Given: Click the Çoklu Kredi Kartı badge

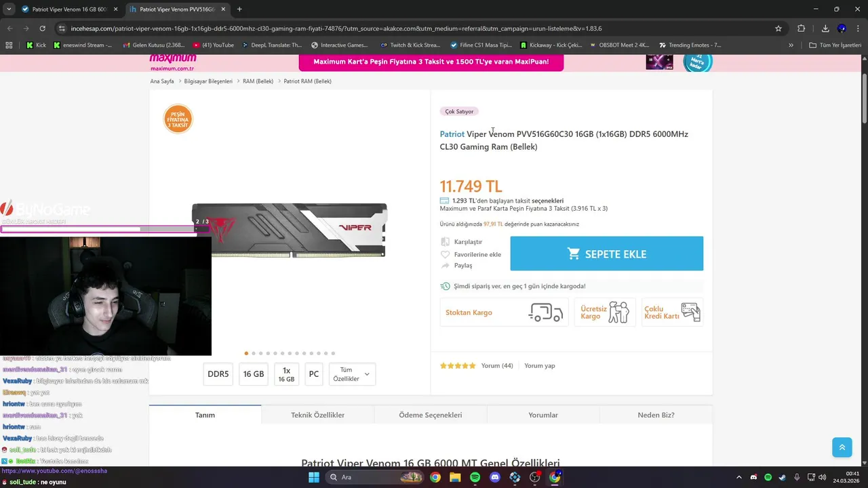Looking at the screenshot, I should click(x=672, y=312).
